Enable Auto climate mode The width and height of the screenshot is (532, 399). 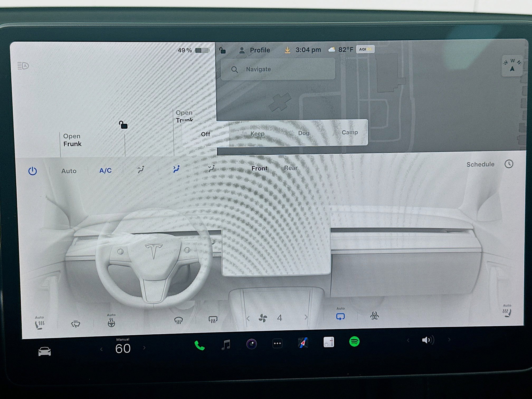click(69, 171)
